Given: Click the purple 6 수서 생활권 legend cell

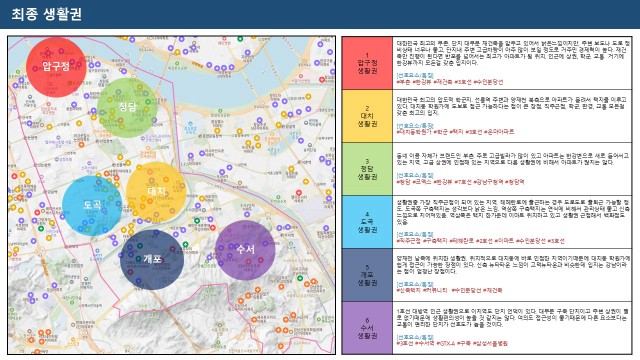Looking at the screenshot, I should 367,328.
